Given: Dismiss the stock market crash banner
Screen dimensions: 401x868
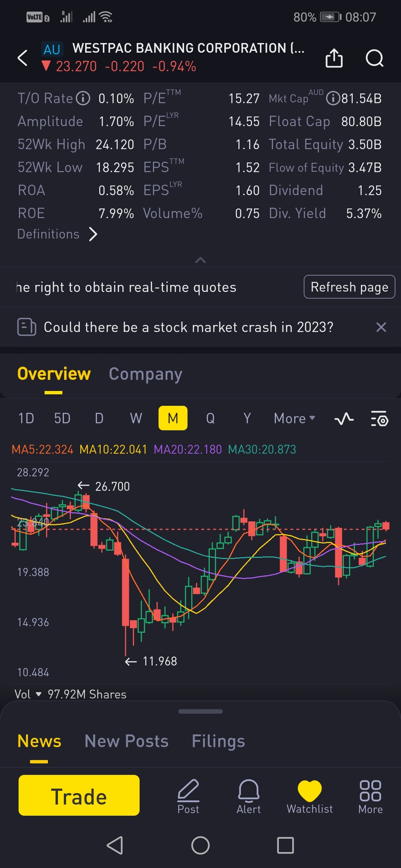Looking at the screenshot, I should coord(381,327).
